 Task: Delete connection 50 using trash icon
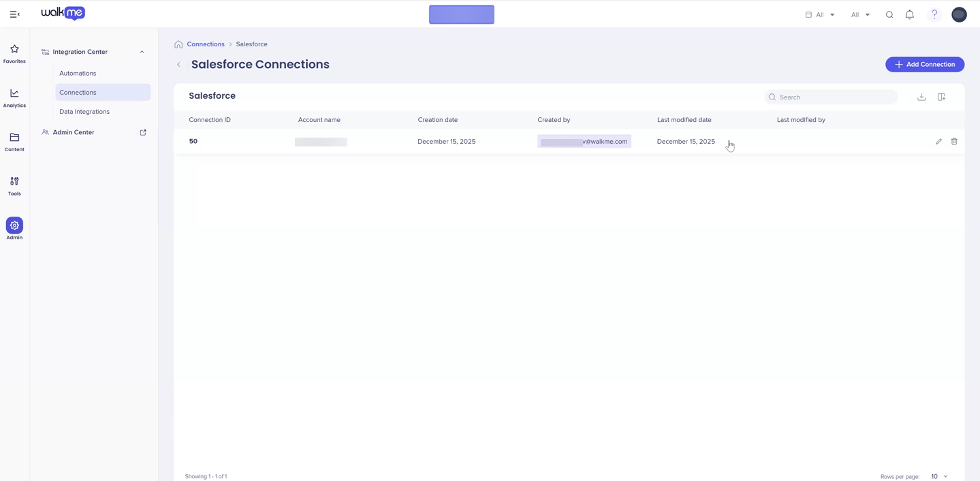tap(954, 142)
